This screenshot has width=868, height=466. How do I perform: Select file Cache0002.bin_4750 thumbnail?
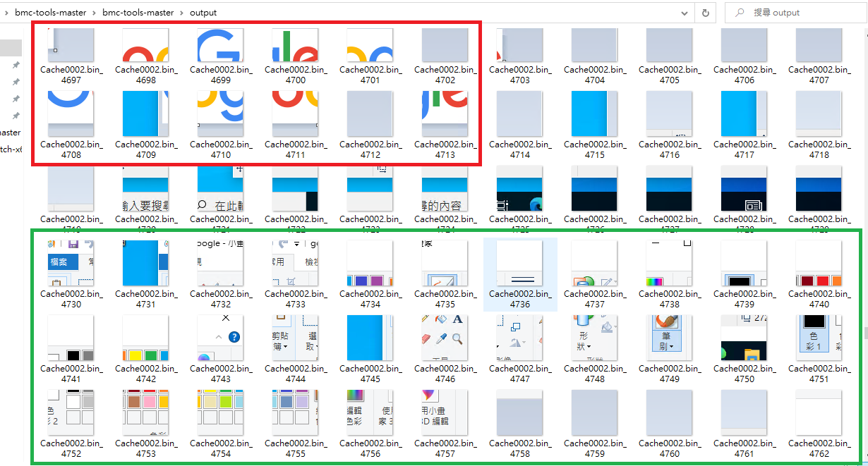(745, 338)
